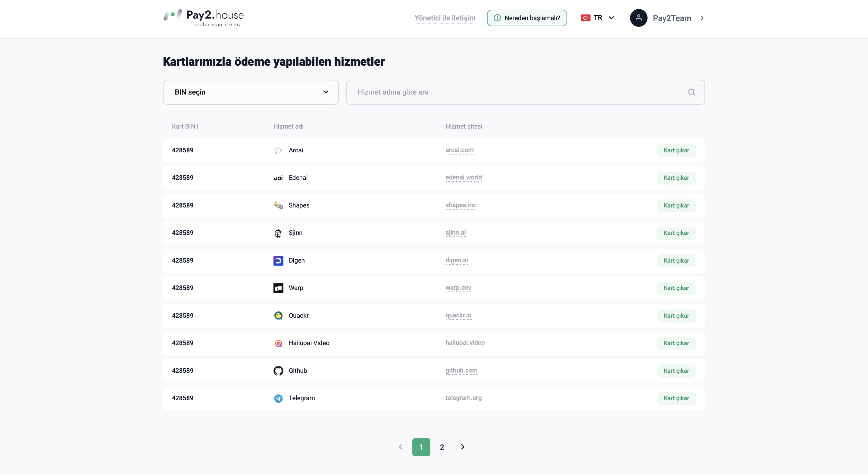Open the quackr.io link
Screen dimensions: 868x474
click(458, 315)
